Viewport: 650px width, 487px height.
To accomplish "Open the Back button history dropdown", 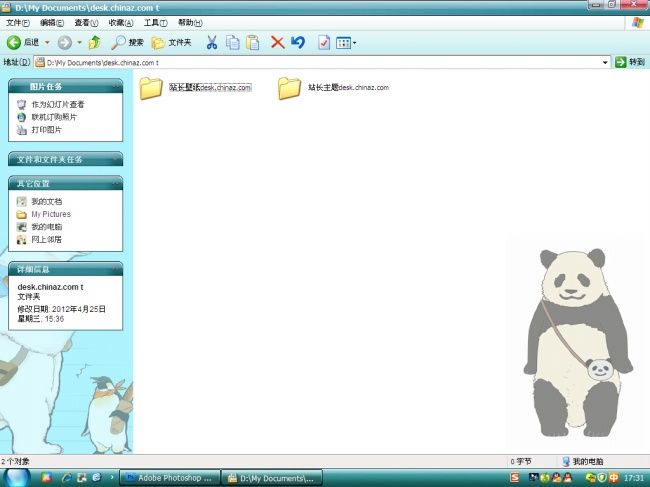I will 46,42.
